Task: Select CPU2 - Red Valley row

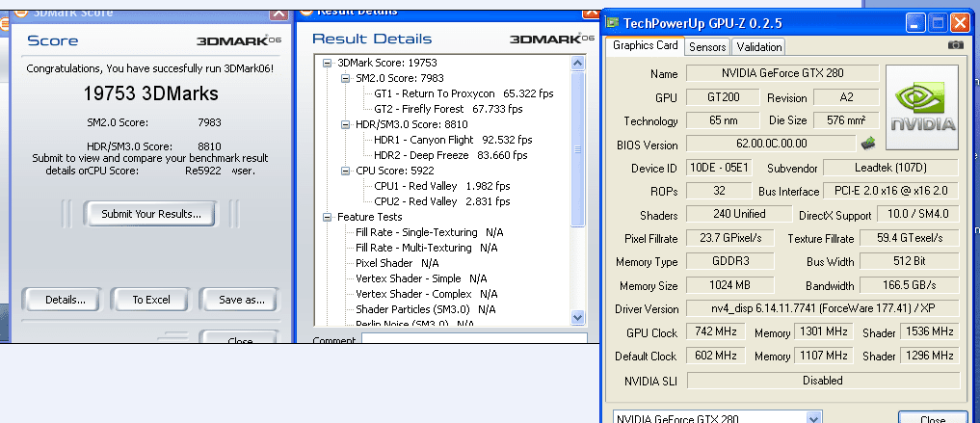Action: 442,201
